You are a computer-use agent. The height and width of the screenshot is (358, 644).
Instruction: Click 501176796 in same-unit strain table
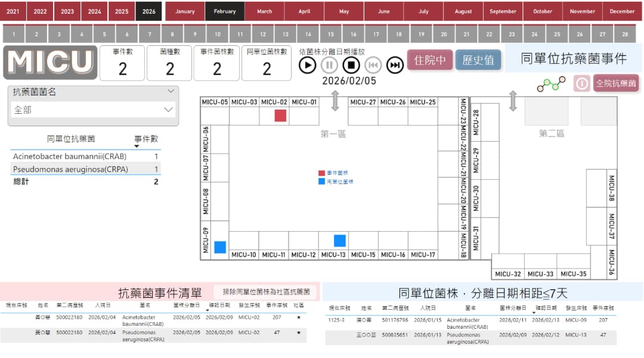(x=395, y=320)
